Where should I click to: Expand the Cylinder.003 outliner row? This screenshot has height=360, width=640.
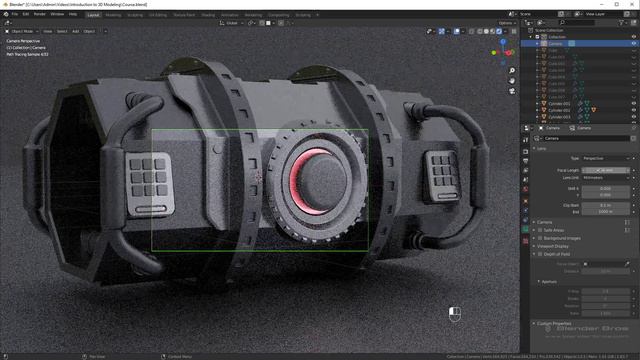538,117
